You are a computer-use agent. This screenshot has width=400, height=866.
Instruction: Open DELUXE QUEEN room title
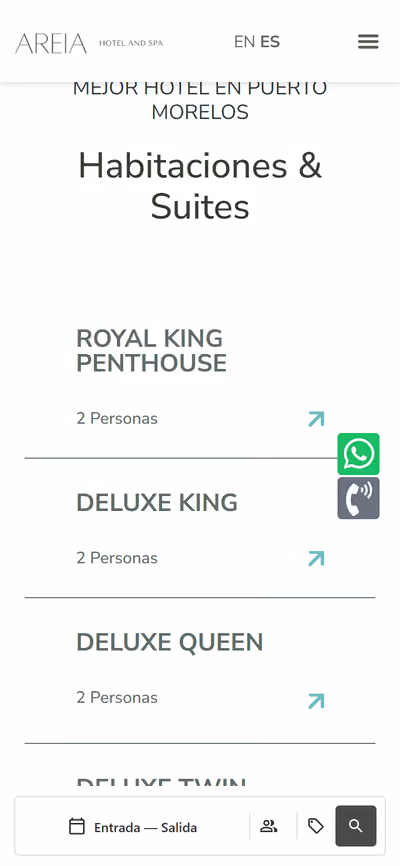[170, 642]
